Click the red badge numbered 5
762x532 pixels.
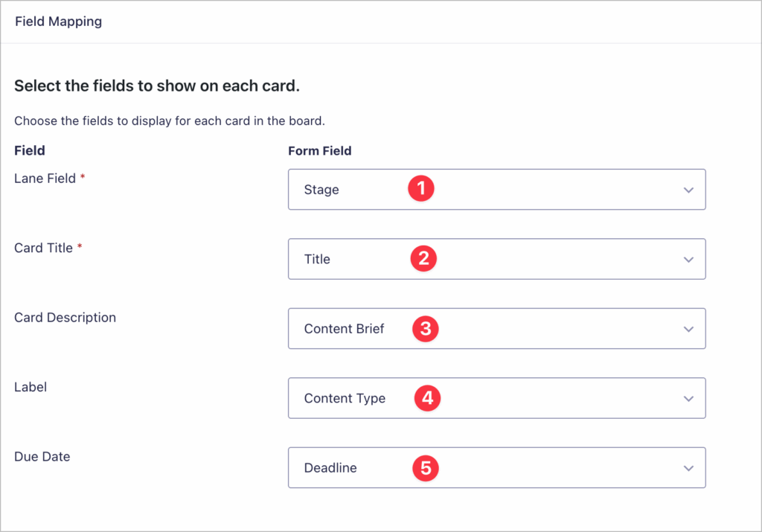click(x=425, y=467)
